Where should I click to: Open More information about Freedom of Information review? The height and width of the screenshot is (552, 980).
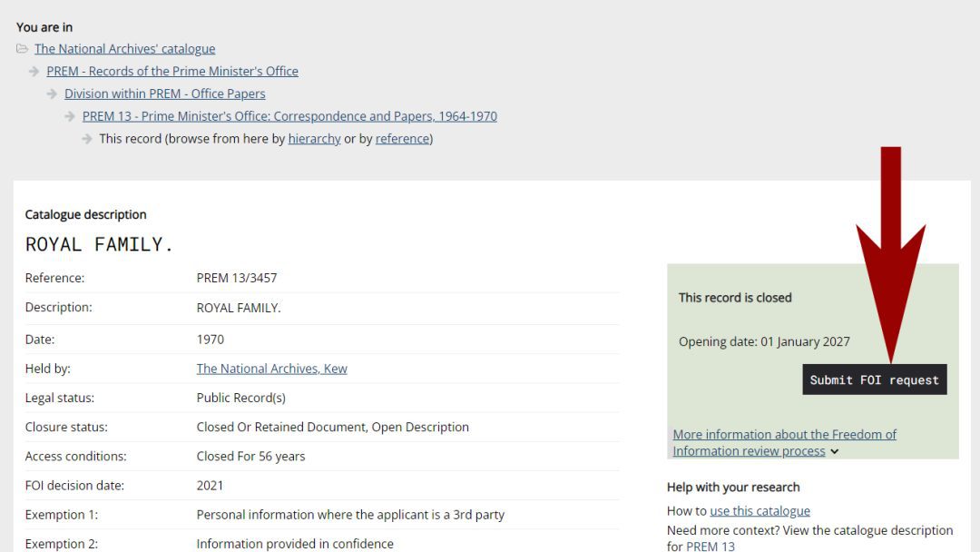[x=784, y=443]
